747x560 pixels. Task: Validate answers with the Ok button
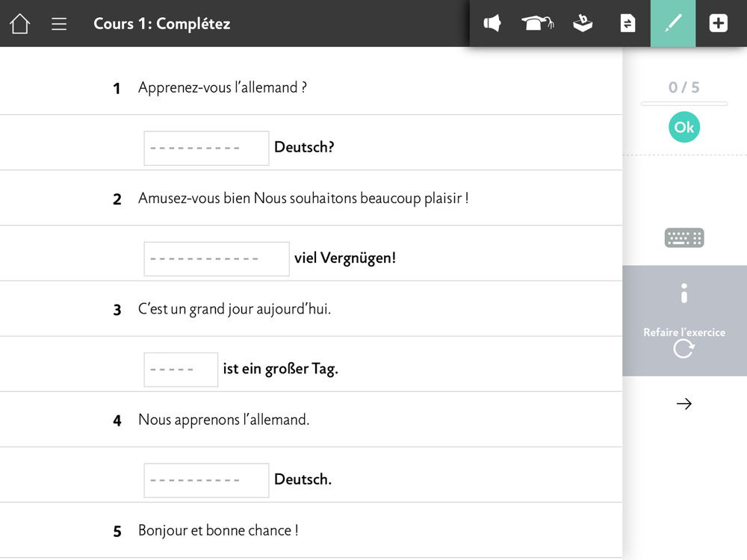684,127
